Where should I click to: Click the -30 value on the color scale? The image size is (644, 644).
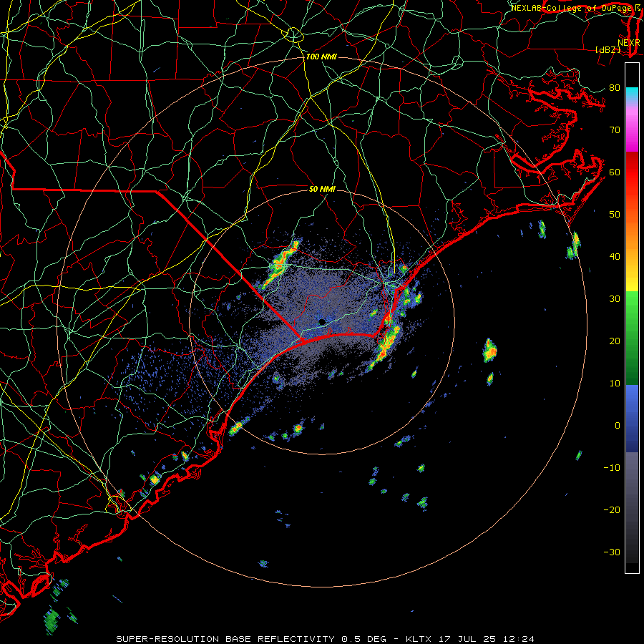tap(612, 552)
